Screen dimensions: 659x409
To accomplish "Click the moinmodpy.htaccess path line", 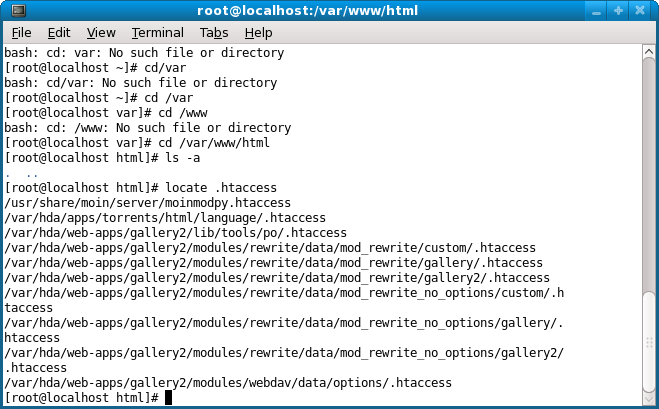I will pos(148,203).
